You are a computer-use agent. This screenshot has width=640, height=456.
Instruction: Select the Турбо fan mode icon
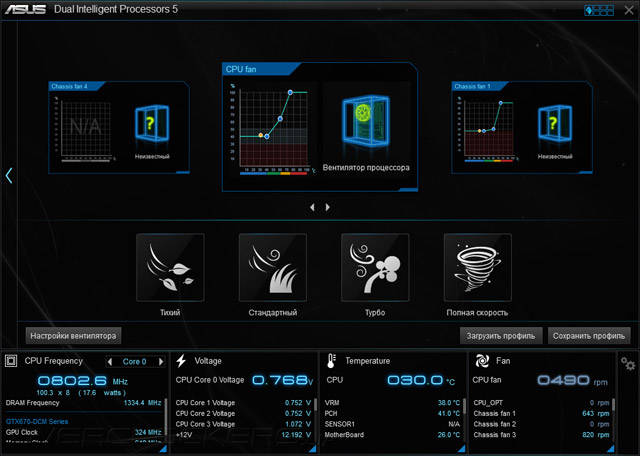(375, 267)
